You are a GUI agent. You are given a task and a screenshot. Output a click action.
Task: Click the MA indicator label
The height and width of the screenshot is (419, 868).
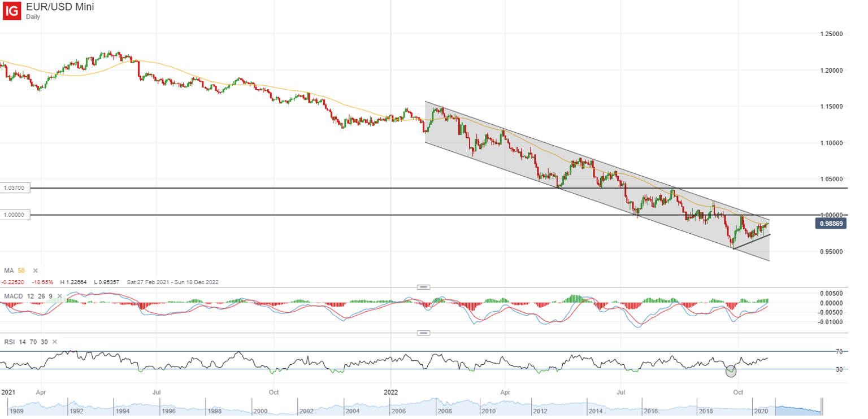(8, 271)
